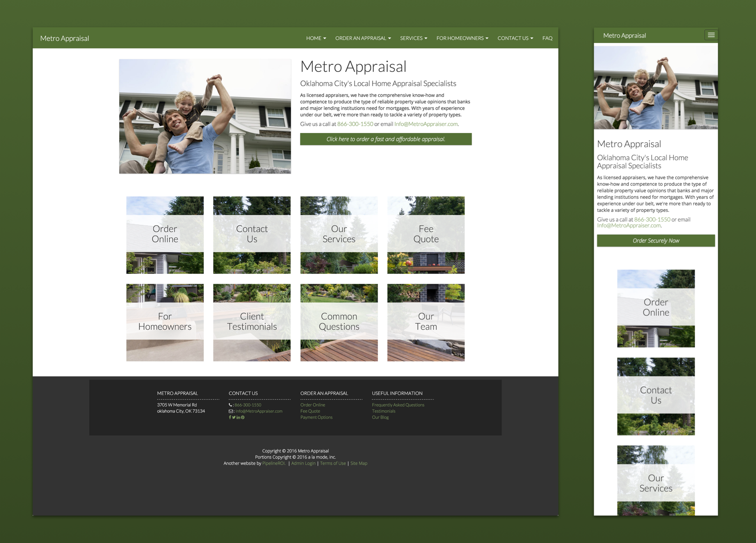The image size is (756, 543).
Task: Call 866-300-1550 link in desktop hero text
Action: coord(355,124)
